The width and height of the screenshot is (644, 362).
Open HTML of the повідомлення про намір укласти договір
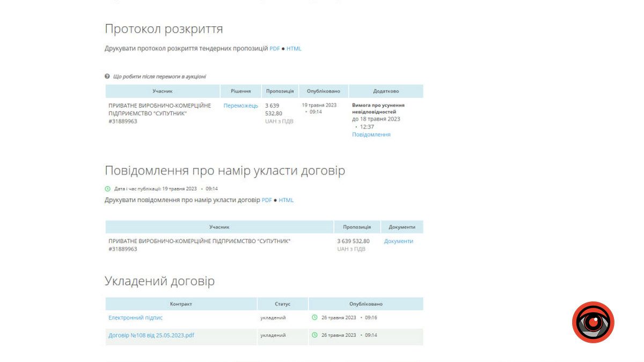(286, 200)
